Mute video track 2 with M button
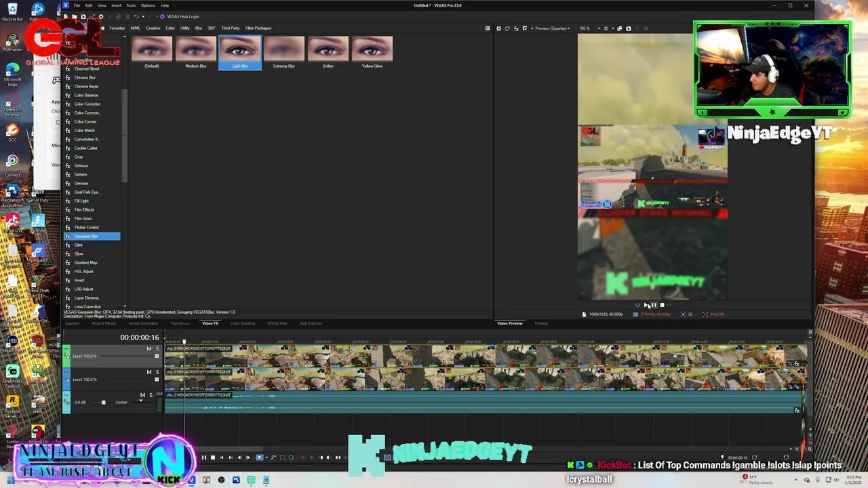 click(149, 372)
